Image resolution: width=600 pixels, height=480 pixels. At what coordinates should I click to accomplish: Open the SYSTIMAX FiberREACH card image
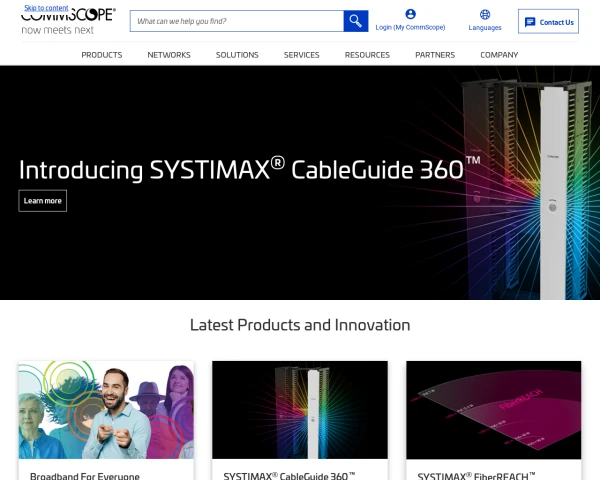pyautogui.click(x=493, y=410)
